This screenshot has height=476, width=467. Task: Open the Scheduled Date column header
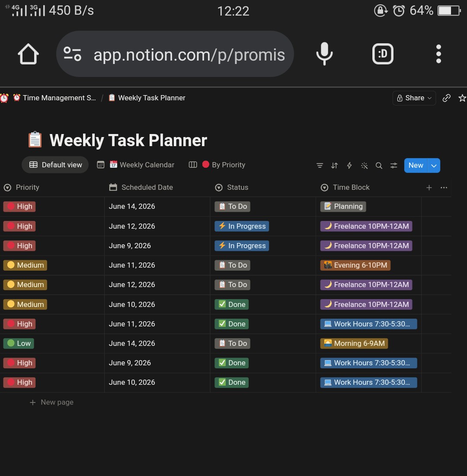[x=157, y=187]
